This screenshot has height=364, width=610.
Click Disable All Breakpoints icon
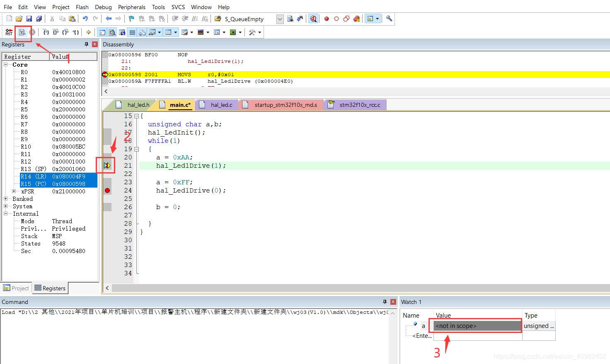pos(346,19)
